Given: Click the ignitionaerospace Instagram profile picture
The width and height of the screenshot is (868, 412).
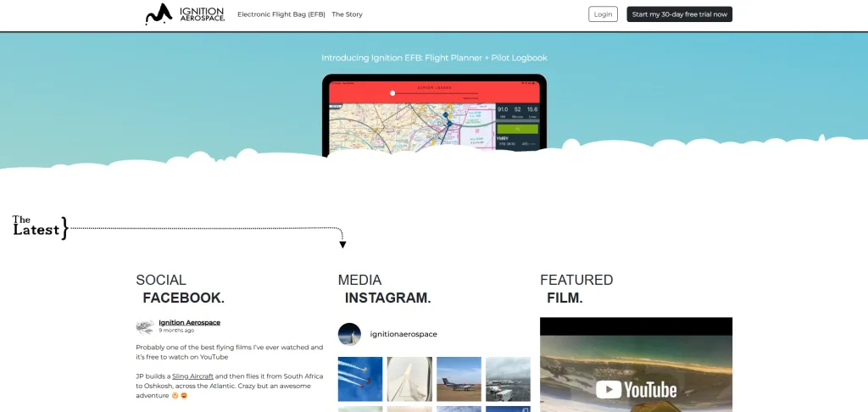Looking at the screenshot, I should click(x=349, y=334).
